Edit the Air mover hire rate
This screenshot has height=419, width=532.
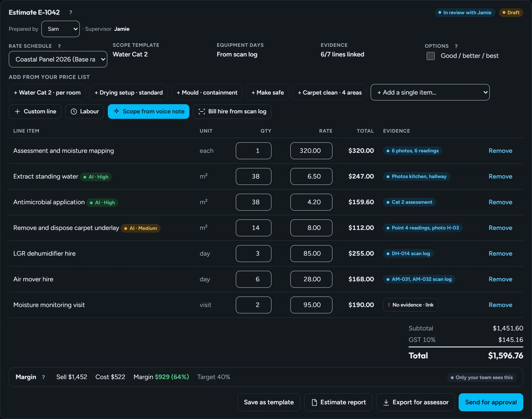[311, 279]
